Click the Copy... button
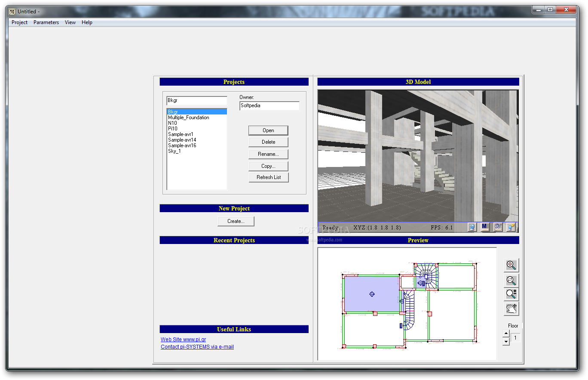588x380 pixels. (x=268, y=166)
